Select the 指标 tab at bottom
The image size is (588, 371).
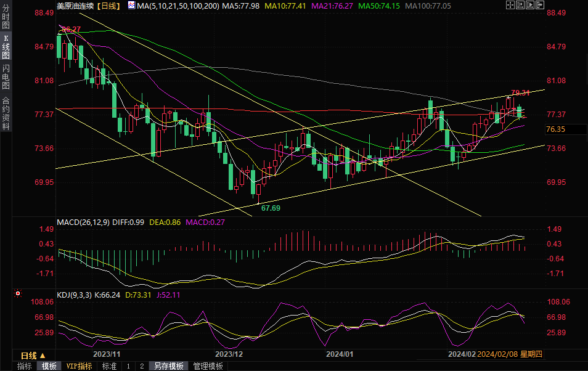pos(25,366)
